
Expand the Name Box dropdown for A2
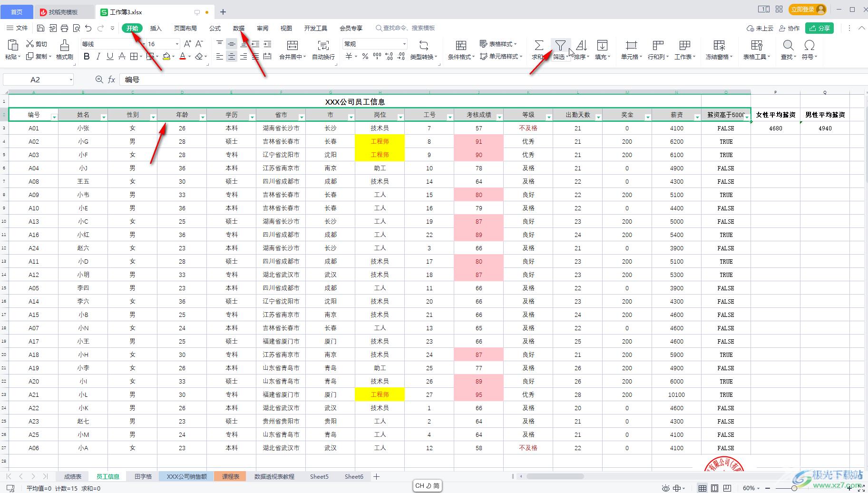pos(71,79)
